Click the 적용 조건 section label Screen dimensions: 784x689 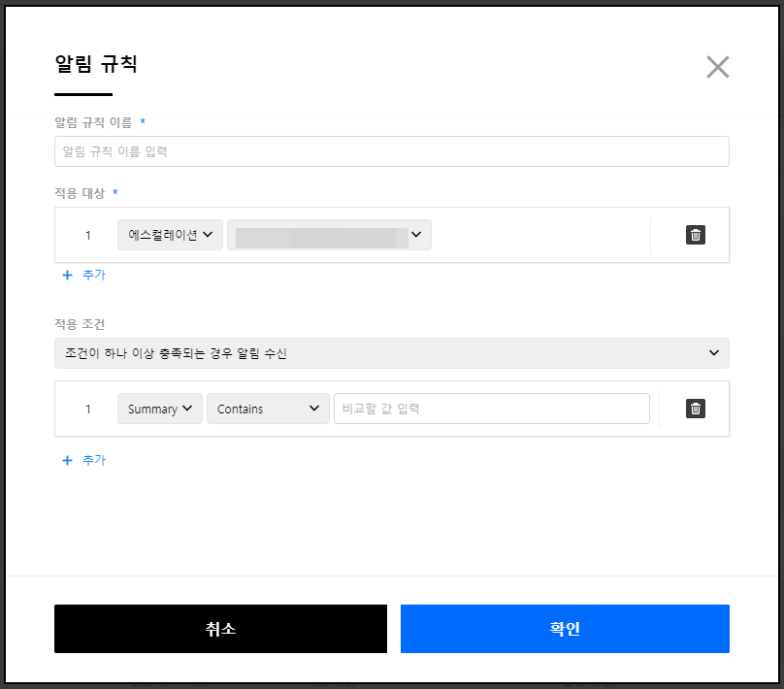80,323
